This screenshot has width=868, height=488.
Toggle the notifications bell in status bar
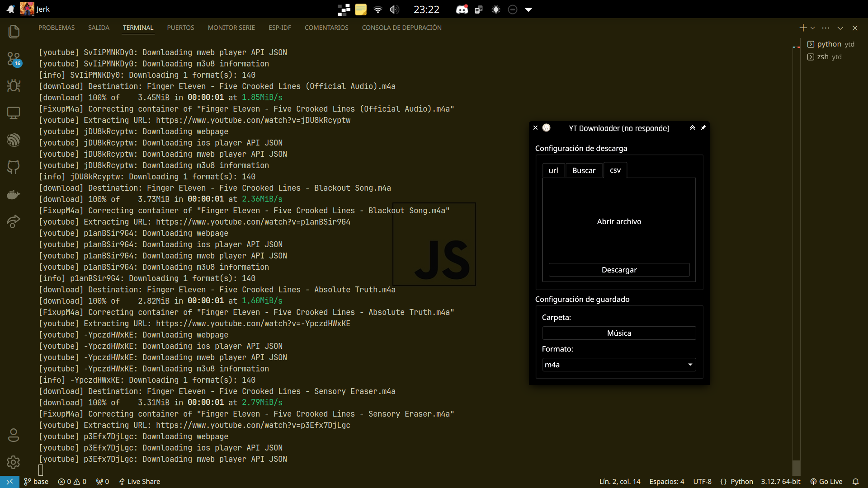click(x=855, y=482)
